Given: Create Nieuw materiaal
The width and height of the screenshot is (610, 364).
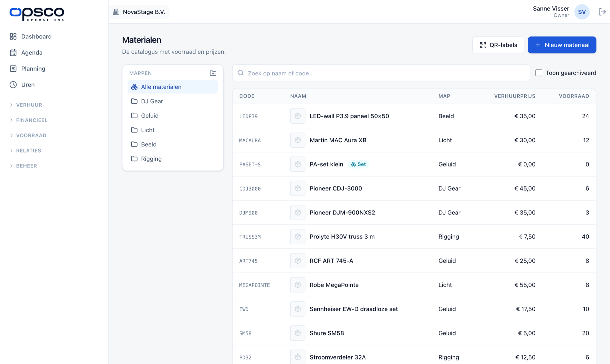Looking at the screenshot, I should point(562,45).
